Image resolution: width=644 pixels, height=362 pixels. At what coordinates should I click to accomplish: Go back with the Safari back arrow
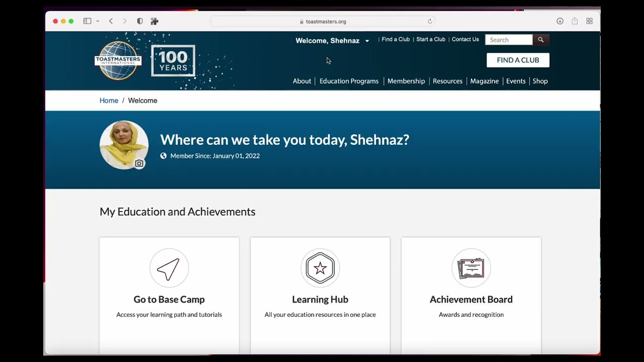pyautogui.click(x=111, y=21)
